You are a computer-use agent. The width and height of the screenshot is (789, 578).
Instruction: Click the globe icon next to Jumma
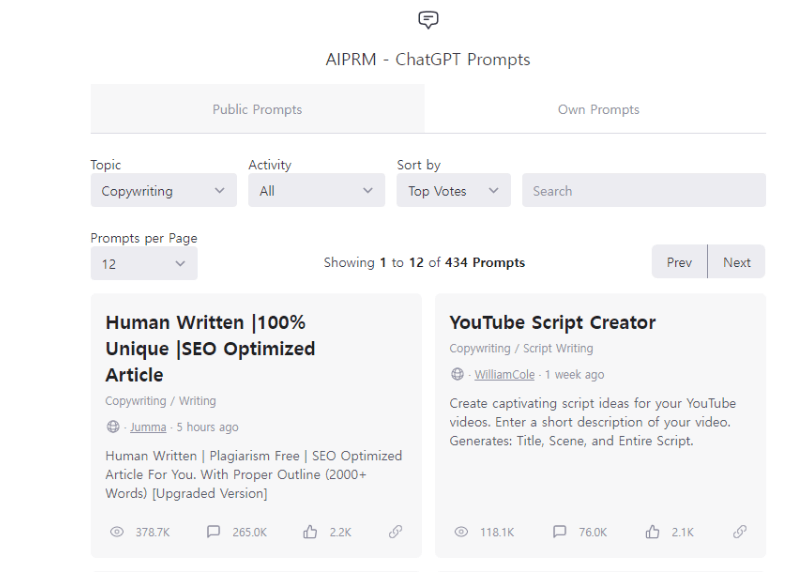(x=113, y=427)
